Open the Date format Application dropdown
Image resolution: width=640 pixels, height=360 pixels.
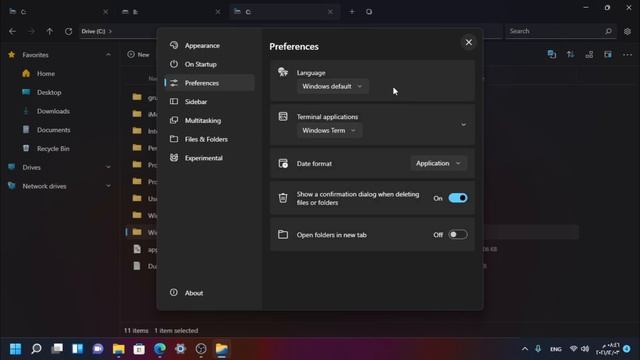coord(438,163)
